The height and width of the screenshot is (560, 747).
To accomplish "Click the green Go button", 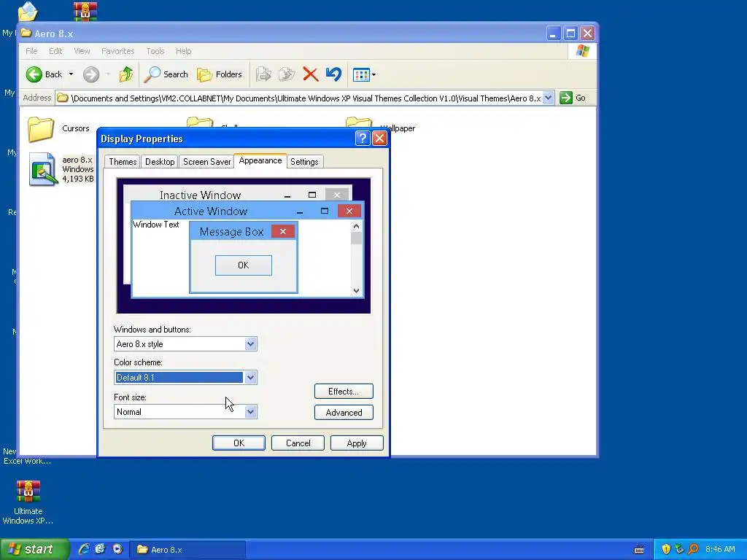I will 573,98.
